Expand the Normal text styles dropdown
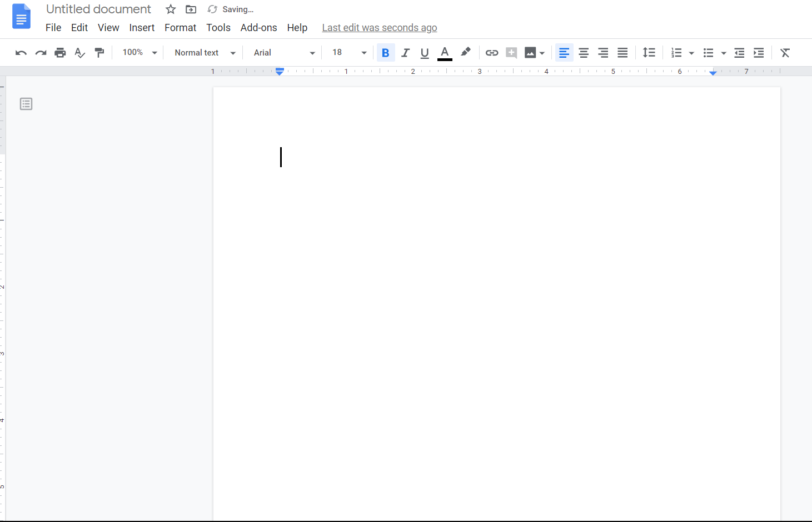The width and height of the screenshot is (812, 522). (205, 53)
